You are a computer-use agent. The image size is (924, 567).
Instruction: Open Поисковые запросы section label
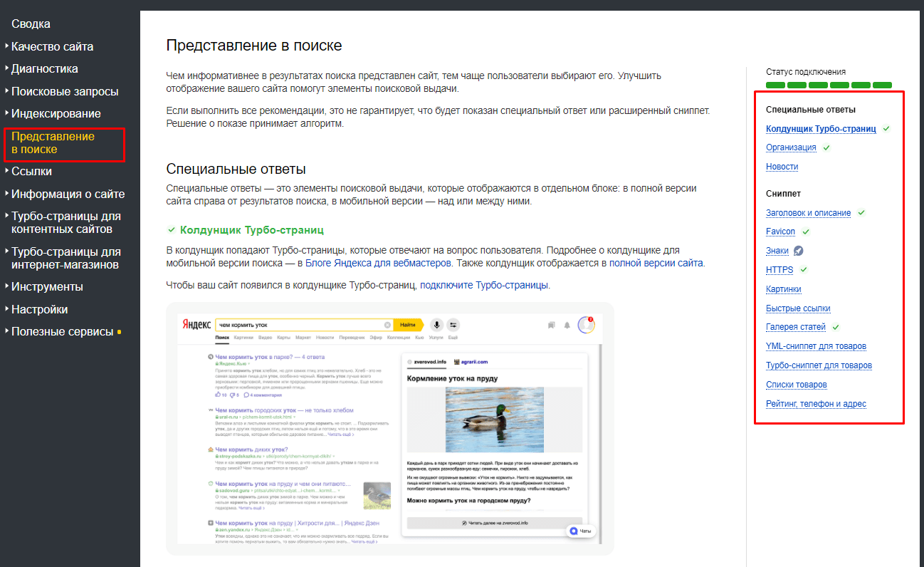[x=65, y=91]
